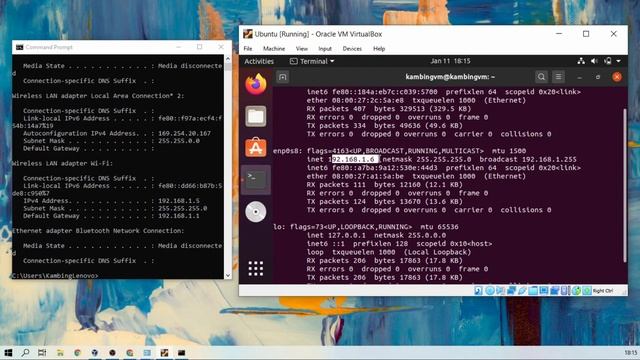This screenshot has height=360, width=640.
Task: Close the Ubuntu terminal with the orange X
Action: (617, 77)
